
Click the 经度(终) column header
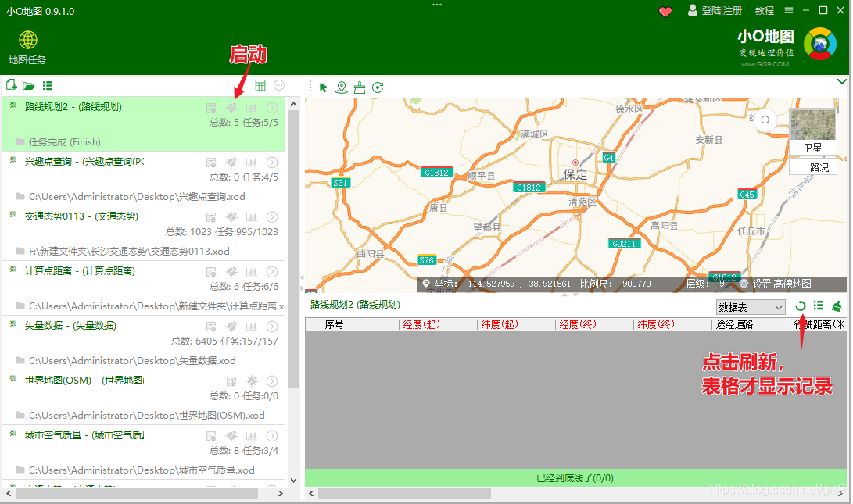tap(594, 324)
